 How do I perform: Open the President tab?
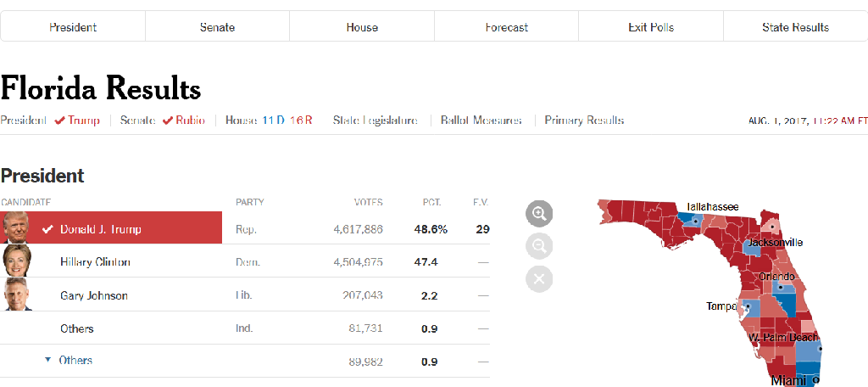73,27
